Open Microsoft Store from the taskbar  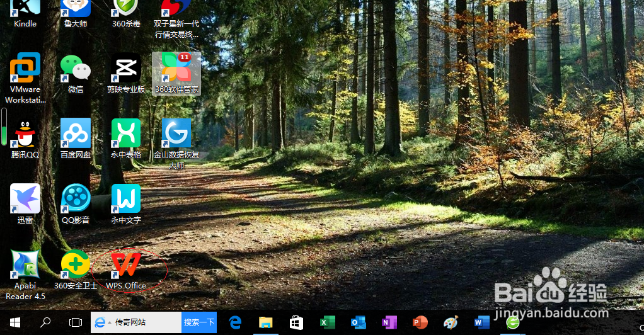[296, 322]
